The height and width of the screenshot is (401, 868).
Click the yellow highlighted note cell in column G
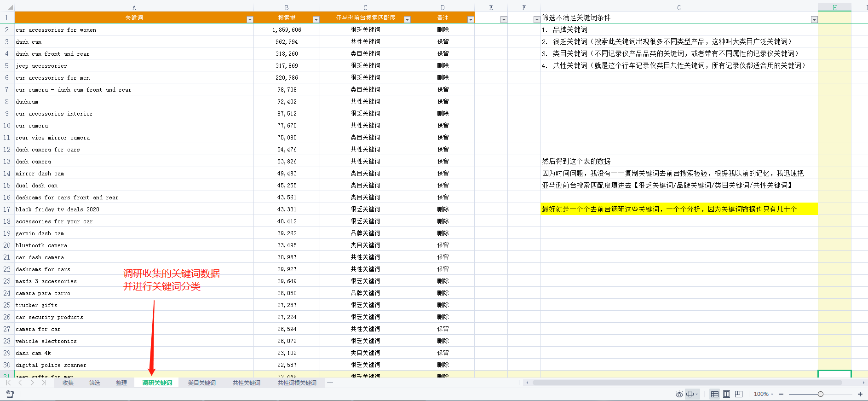point(679,209)
